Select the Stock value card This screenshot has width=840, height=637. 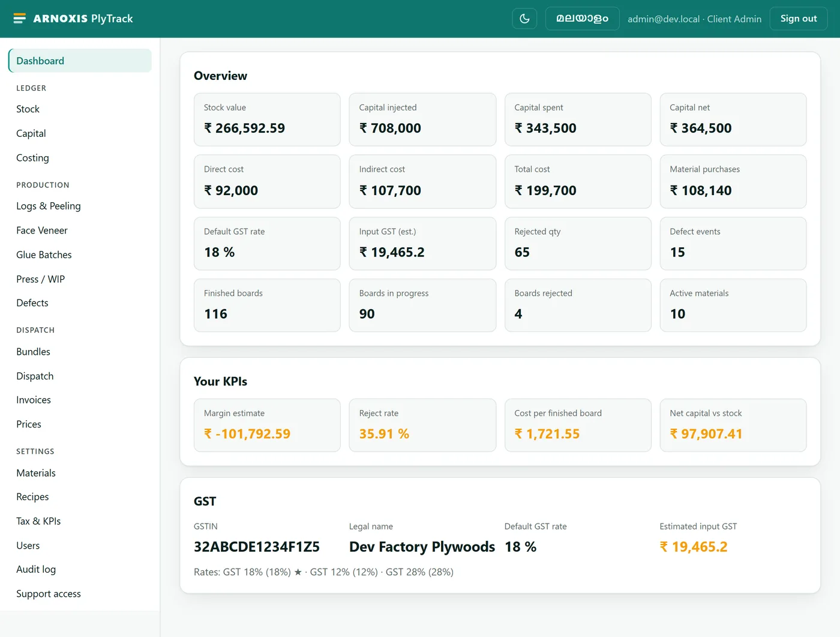(267, 119)
